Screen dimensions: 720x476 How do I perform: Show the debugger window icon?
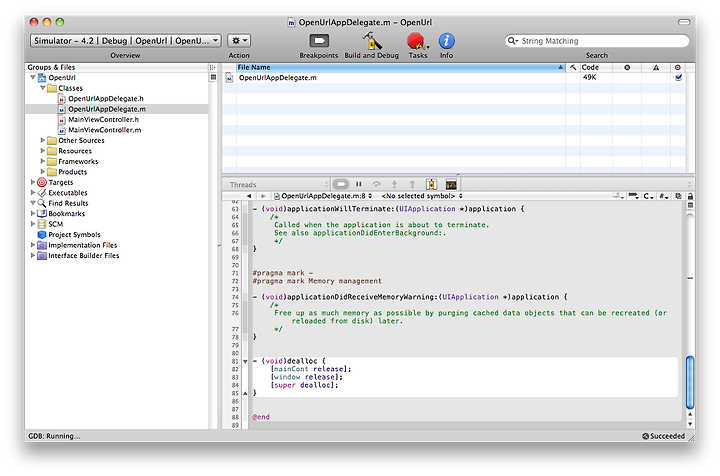point(431,184)
